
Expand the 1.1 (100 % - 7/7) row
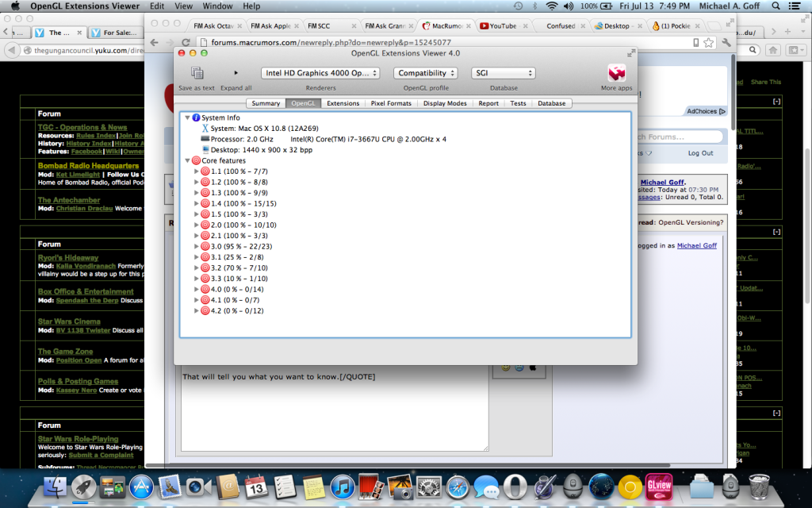pyautogui.click(x=197, y=171)
